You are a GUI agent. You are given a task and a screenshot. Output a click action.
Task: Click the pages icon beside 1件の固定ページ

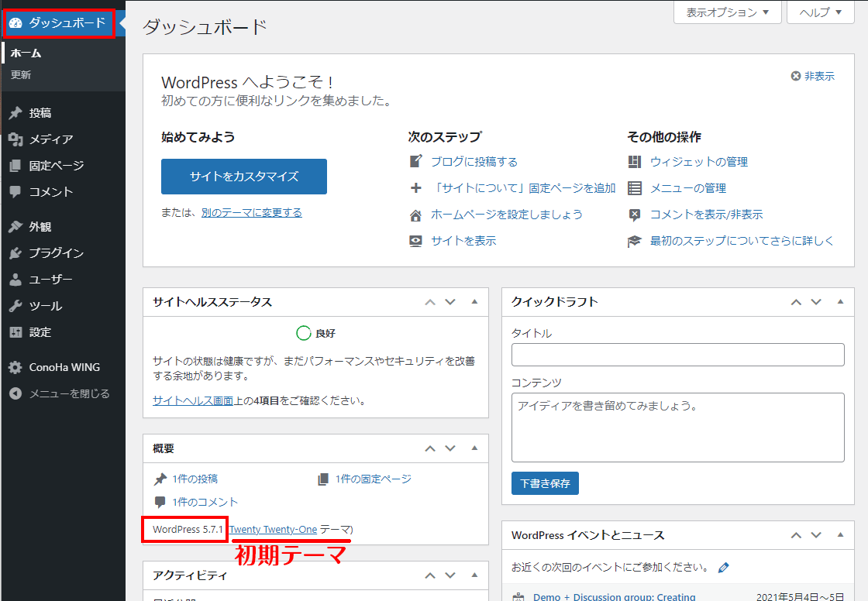pos(323,479)
